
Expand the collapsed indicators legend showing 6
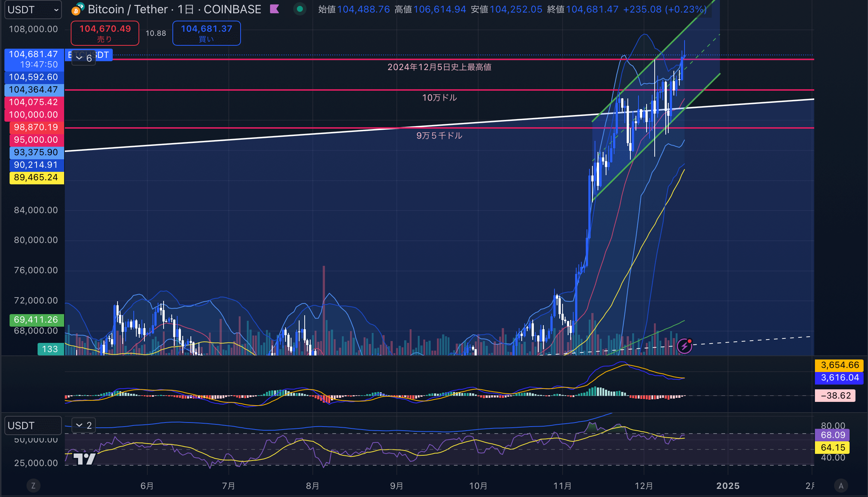click(84, 58)
